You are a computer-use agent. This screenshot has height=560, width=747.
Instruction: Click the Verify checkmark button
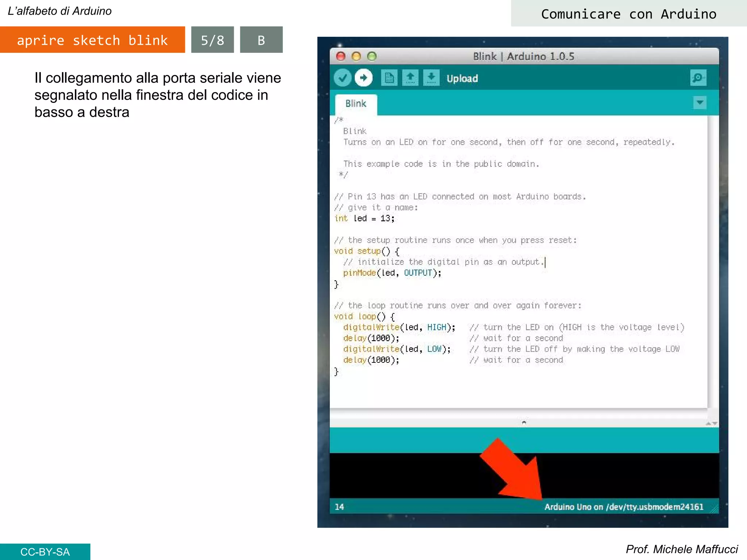(342, 78)
